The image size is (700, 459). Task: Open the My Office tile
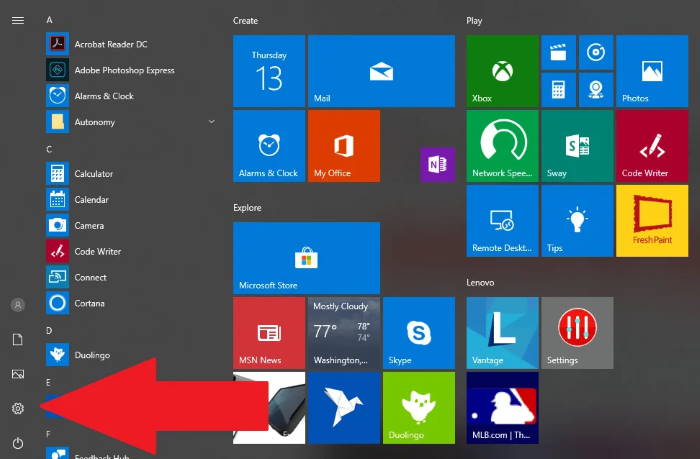point(344,146)
